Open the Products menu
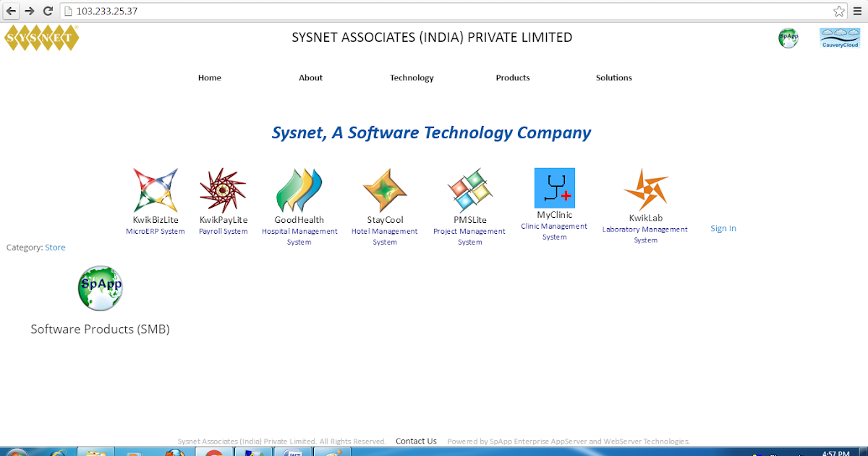Screen dimensions: 868x456 point(513,77)
